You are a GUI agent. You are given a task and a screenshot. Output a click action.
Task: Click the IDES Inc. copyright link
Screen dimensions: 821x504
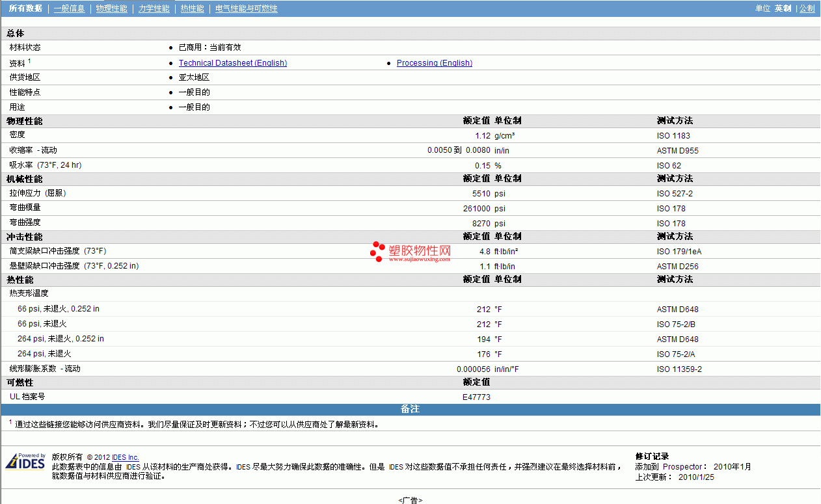[126, 457]
